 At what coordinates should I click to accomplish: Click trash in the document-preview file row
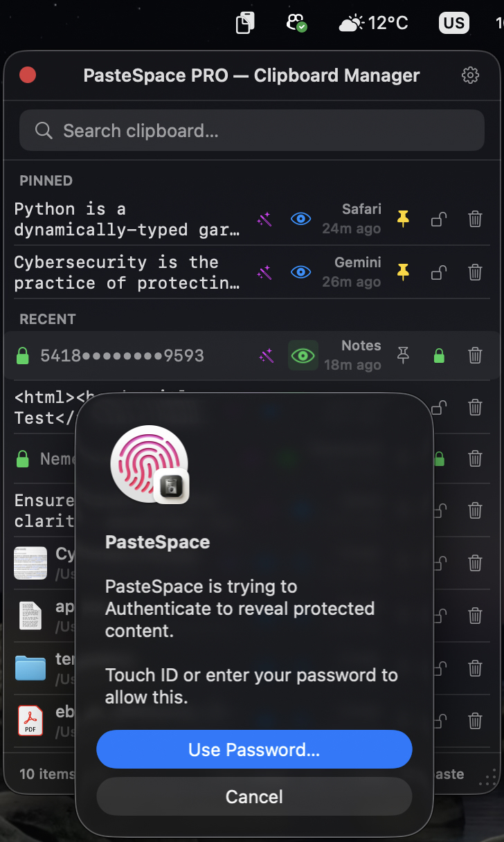click(475, 563)
